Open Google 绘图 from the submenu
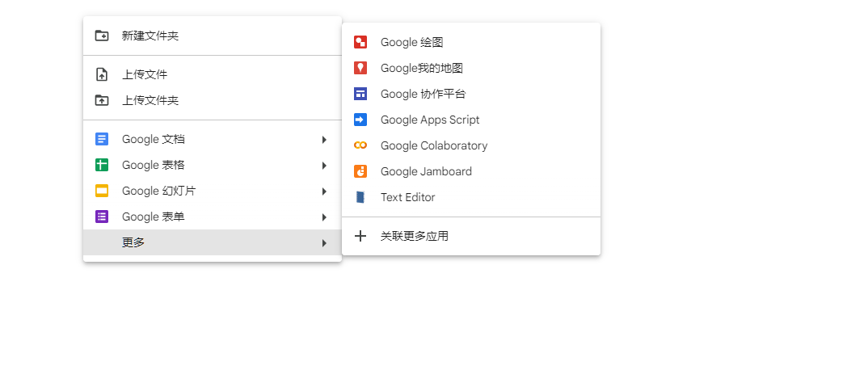868x387 pixels. coord(471,42)
